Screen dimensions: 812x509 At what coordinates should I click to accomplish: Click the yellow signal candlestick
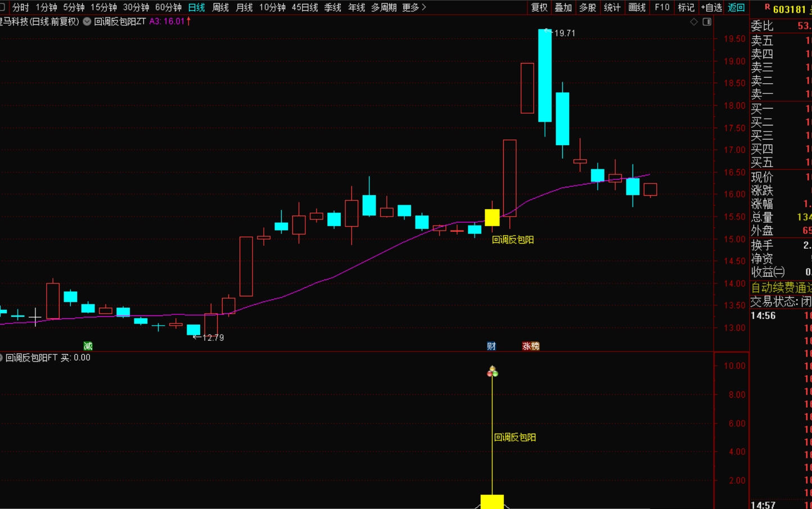click(492, 218)
